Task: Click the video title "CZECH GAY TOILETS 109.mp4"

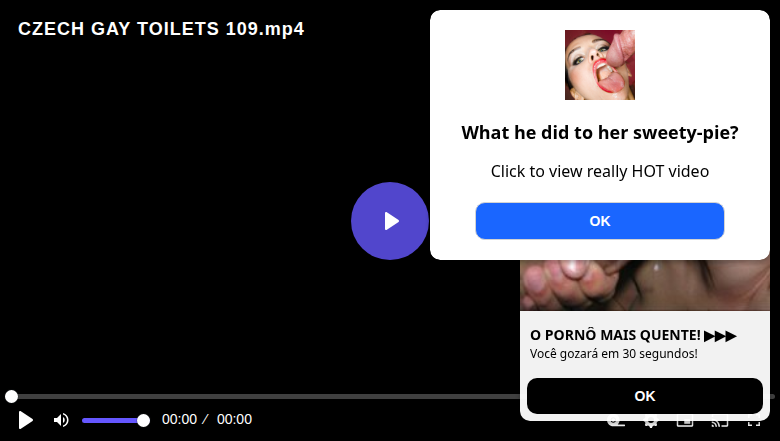Action: point(161,29)
